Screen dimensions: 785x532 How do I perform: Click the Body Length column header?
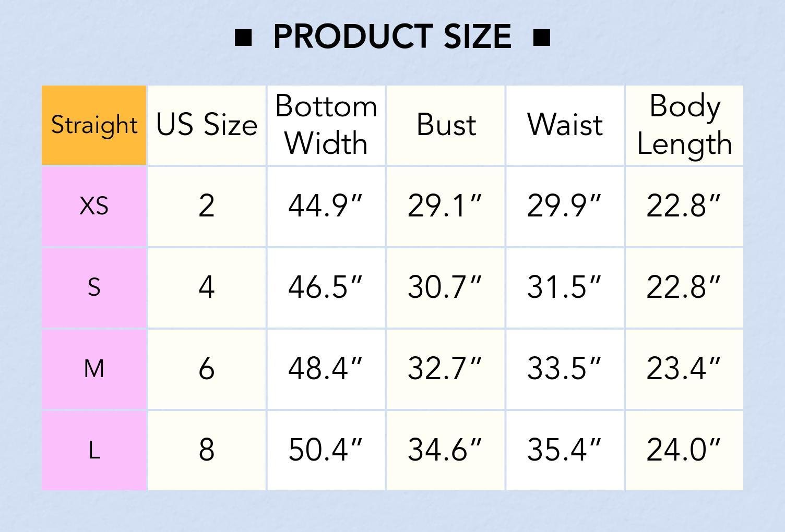coord(684,125)
